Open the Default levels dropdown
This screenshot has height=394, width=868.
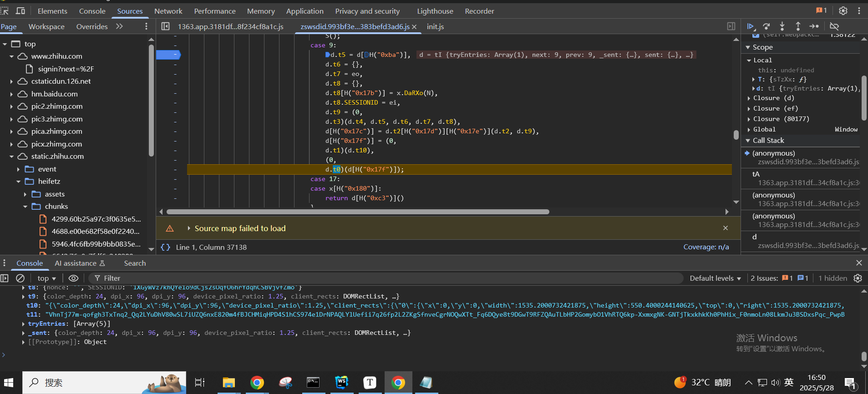click(x=715, y=278)
